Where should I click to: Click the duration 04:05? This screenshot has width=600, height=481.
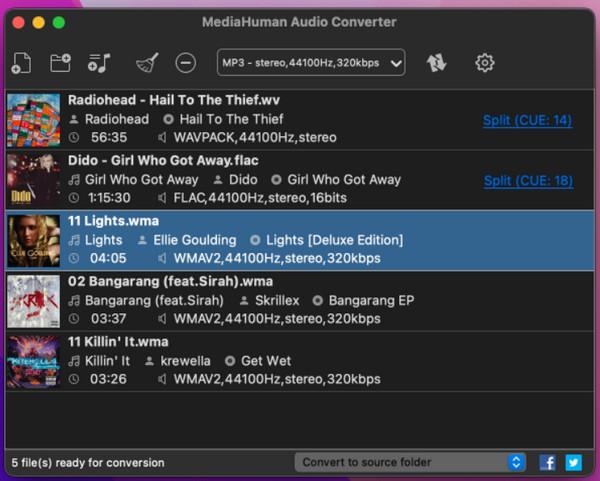[108, 258]
